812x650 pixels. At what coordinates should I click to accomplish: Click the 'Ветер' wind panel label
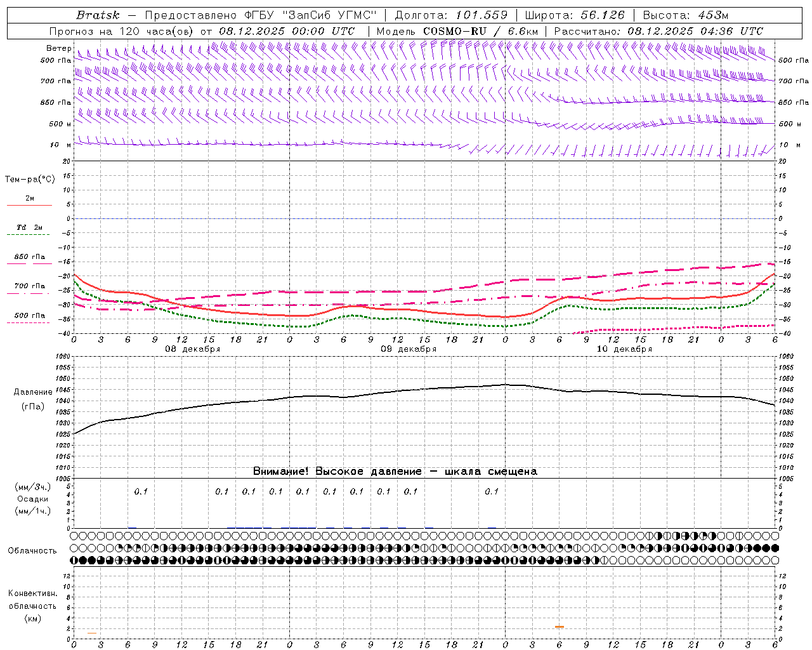[x=58, y=48]
